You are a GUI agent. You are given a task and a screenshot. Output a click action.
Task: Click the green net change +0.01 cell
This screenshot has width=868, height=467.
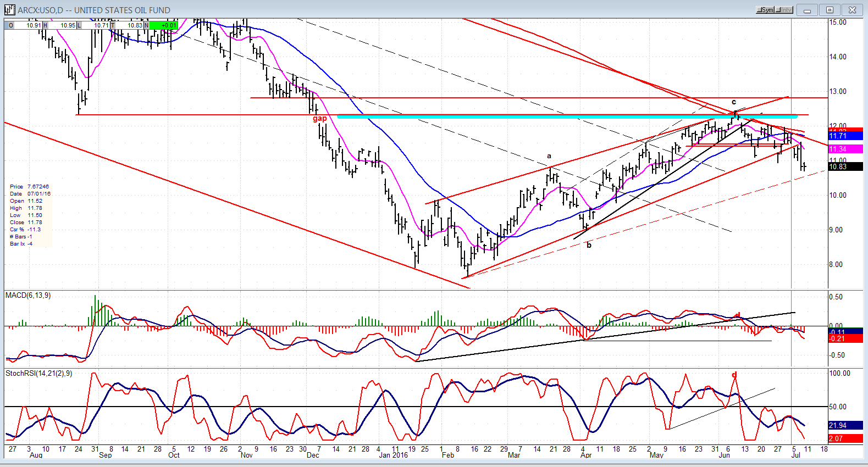(164, 25)
